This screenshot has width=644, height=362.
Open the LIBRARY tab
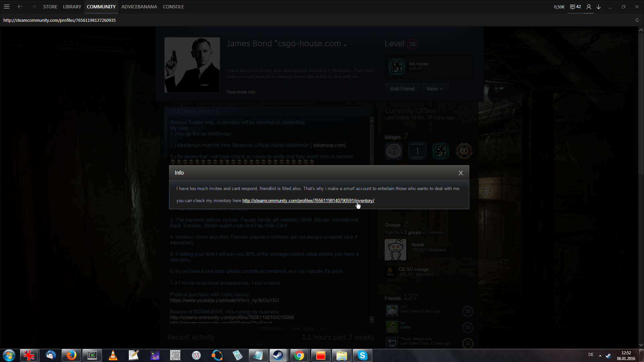coord(72,7)
